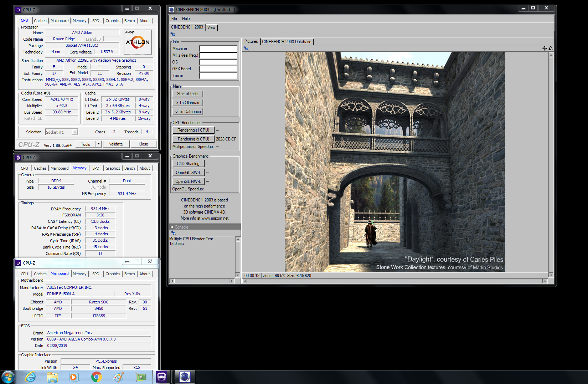Viewport: 588px width, 384px height.
Task: Open About tab in Memory CPU-Z window
Action: point(145,168)
